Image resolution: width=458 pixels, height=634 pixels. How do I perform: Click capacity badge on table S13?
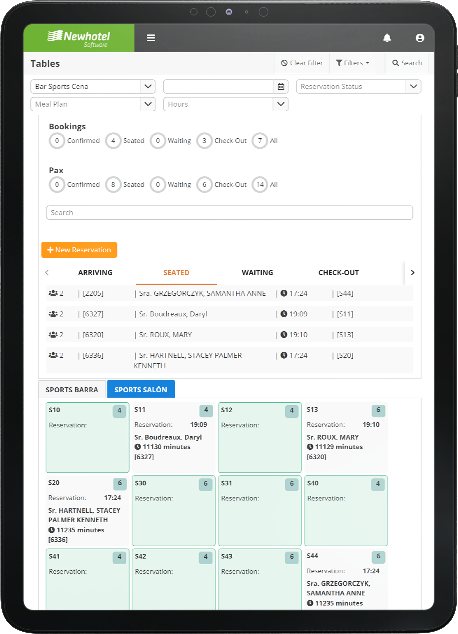pos(378,410)
